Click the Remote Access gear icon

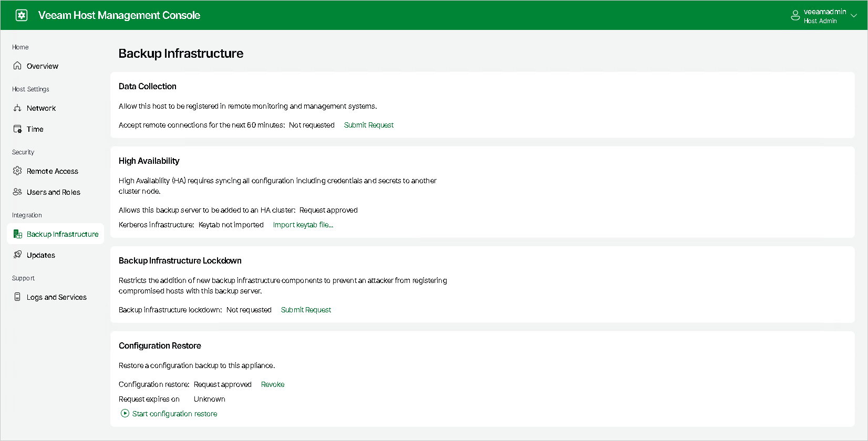[x=17, y=171]
